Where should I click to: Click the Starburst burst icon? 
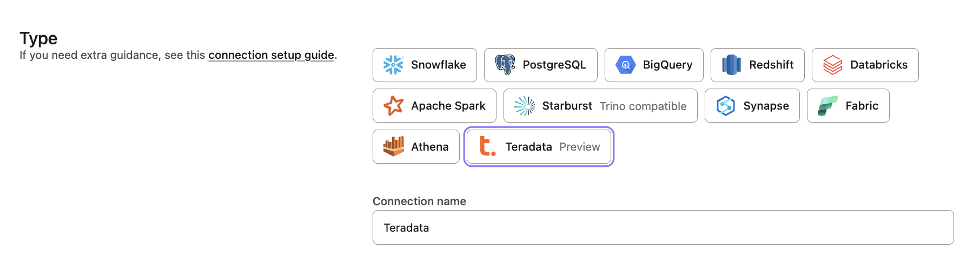[x=524, y=106]
